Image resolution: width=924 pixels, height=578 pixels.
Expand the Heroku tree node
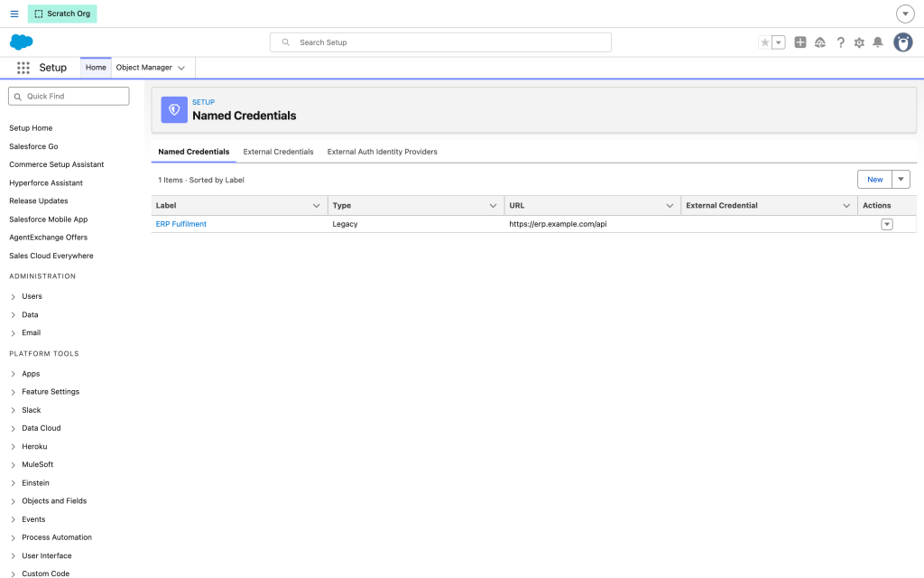pos(13,447)
